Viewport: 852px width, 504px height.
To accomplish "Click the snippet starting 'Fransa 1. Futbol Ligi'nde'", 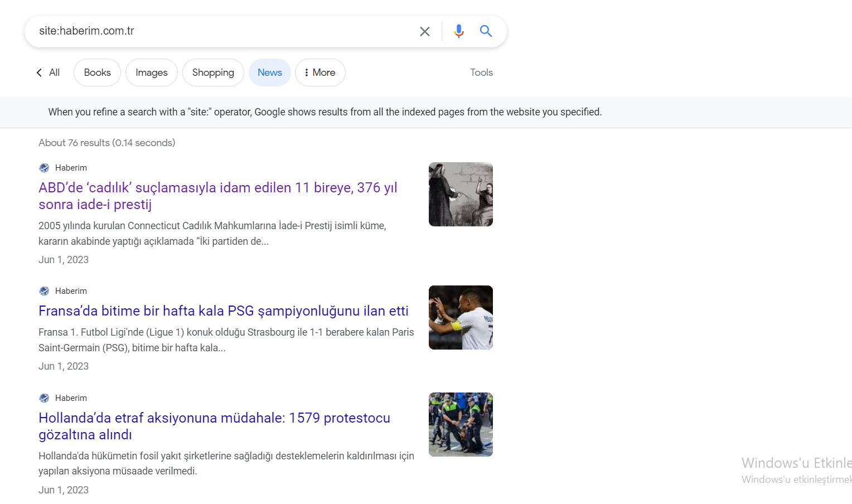I will (226, 340).
